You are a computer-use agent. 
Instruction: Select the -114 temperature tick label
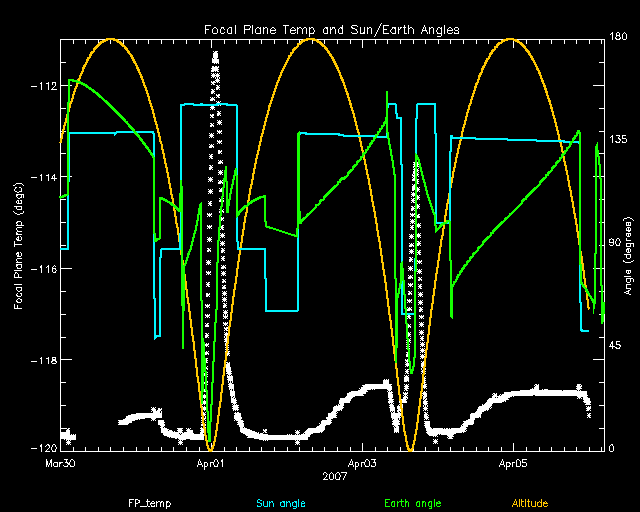pos(44,177)
